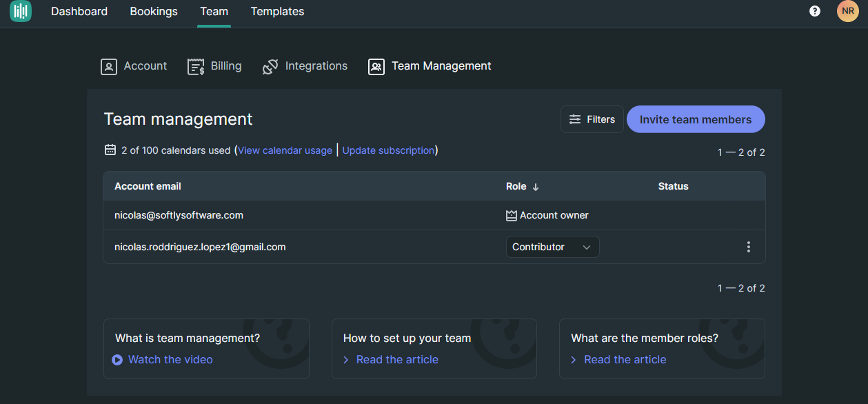Image resolution: width=868 pixels, height=404 pixels.
Task: Open the three-dot menu for contributor row
Action: (749, 247)
